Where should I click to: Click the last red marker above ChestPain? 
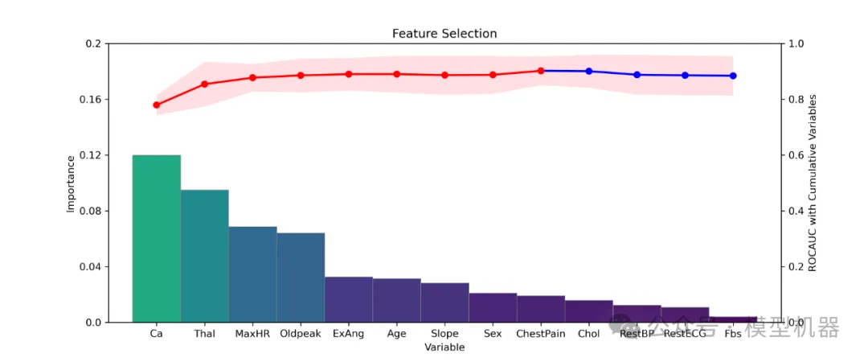(x=541, y=71)
